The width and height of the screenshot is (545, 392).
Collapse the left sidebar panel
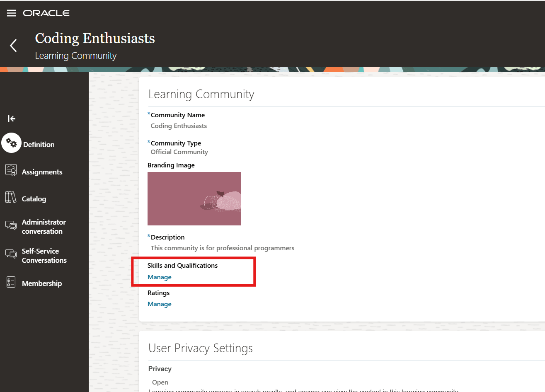(11, 119)
